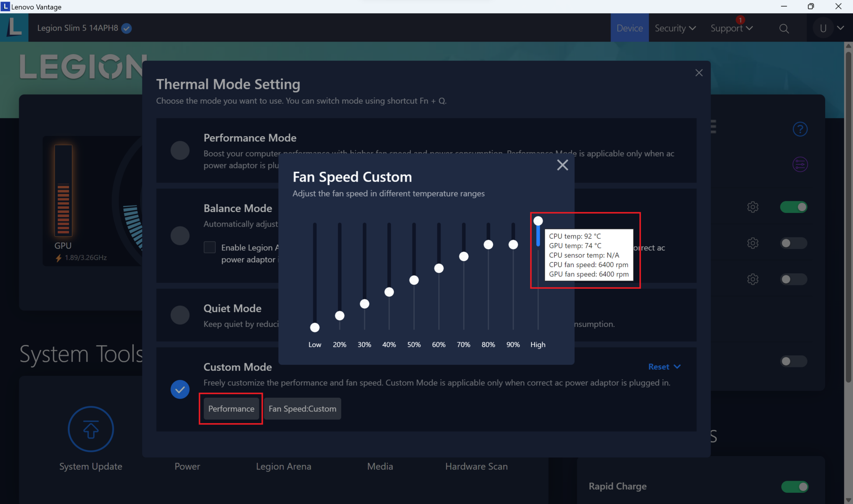
Task: Close the Thermal Mode Setting panel
Action: tap(699, 73)
